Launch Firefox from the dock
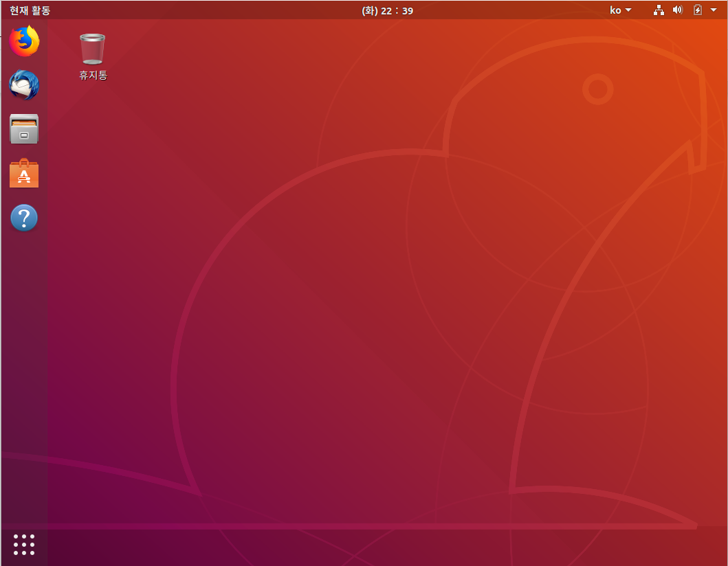This screenshot has height=566, width=728. coord(24,41)
